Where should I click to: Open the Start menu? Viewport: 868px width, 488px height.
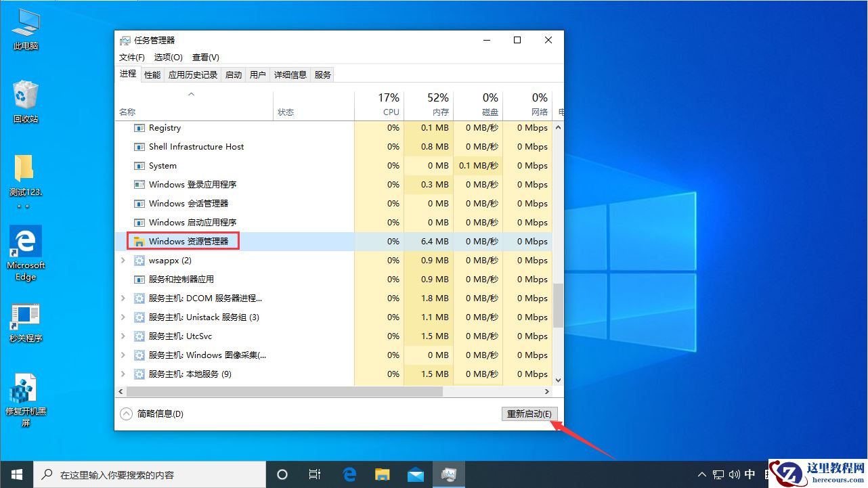click(16, 474)
